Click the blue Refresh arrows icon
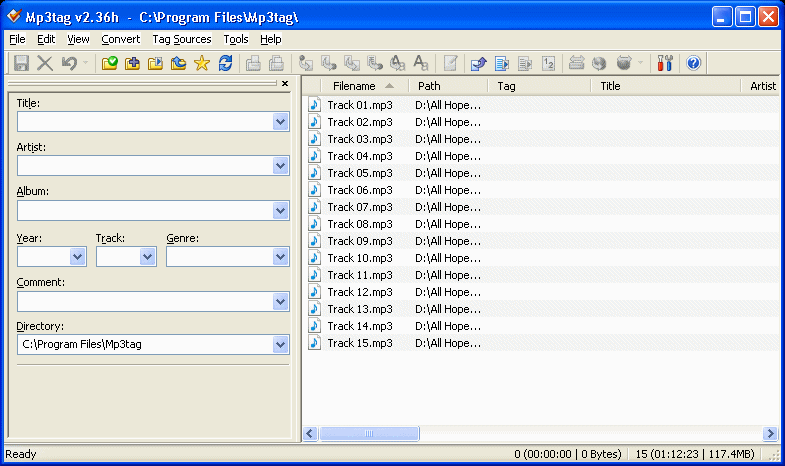785x466 pixels. coord(225,63)
